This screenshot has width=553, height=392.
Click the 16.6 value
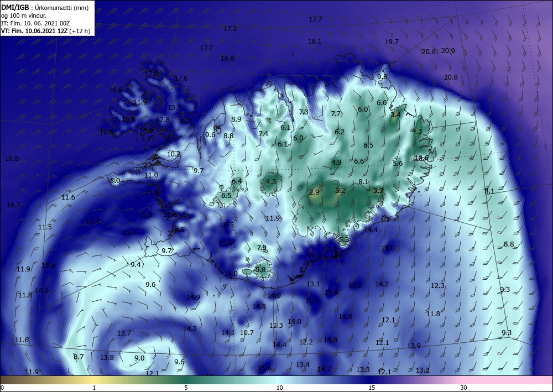click(x=116, y=90)
